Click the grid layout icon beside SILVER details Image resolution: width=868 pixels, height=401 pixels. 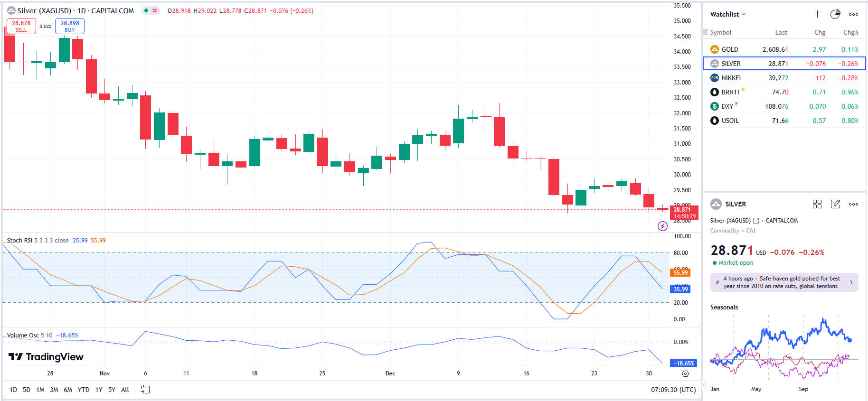point(817,204)
